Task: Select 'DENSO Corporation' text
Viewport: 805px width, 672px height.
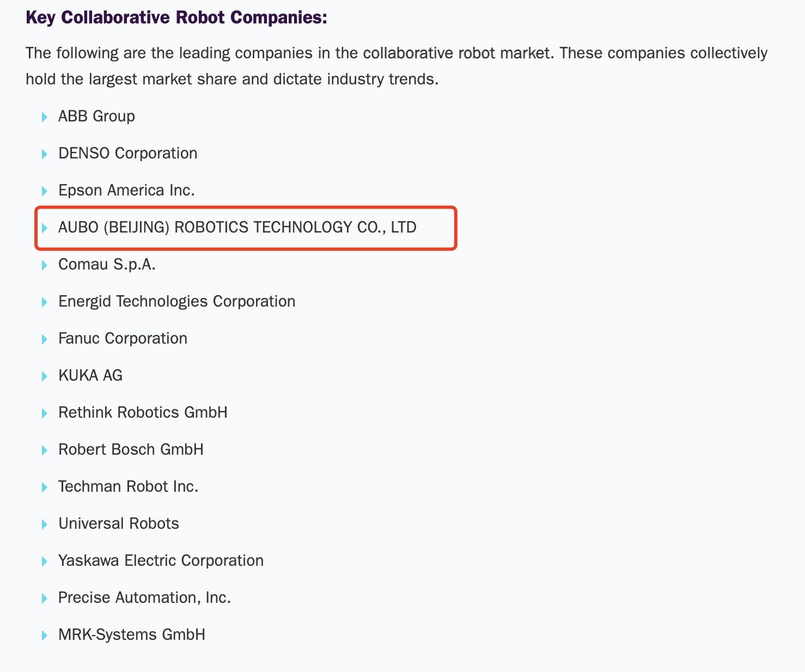Action: coord(128,154)
